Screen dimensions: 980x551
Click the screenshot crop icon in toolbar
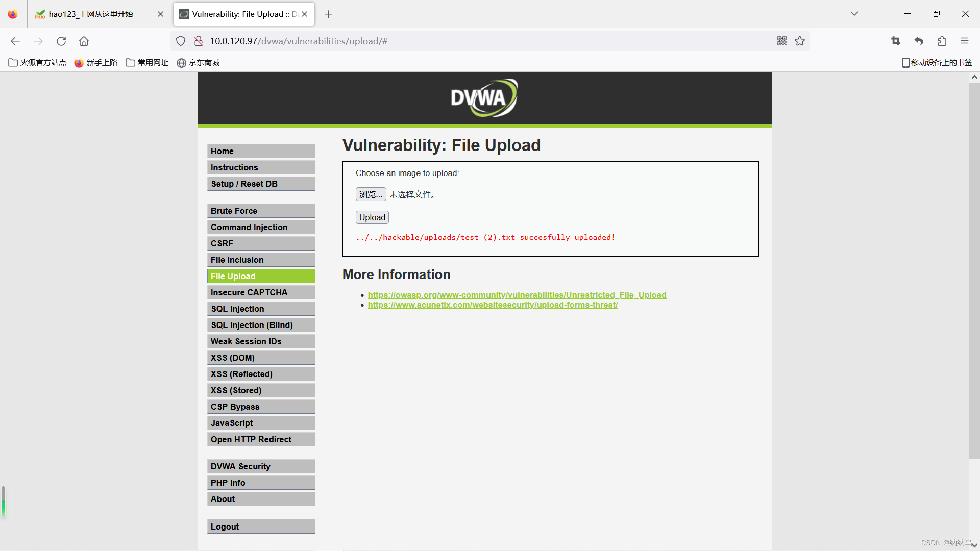(x=896, y=41)
